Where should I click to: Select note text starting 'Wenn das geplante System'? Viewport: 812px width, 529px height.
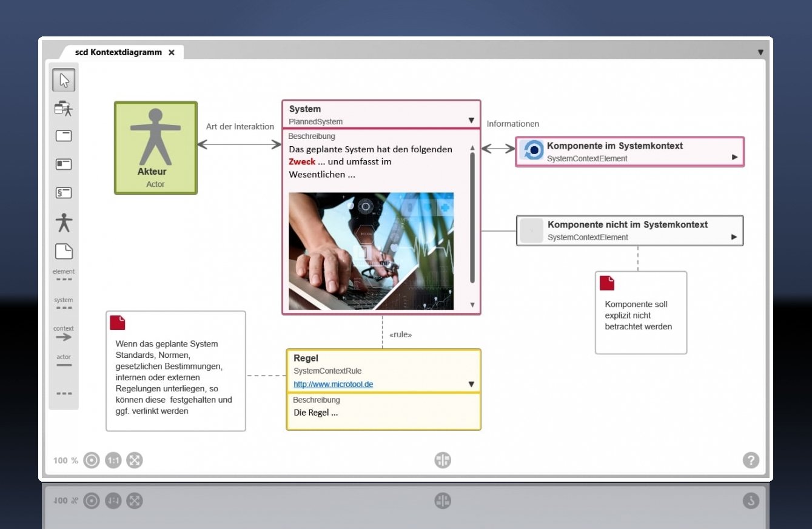click(x=175, y=377)
